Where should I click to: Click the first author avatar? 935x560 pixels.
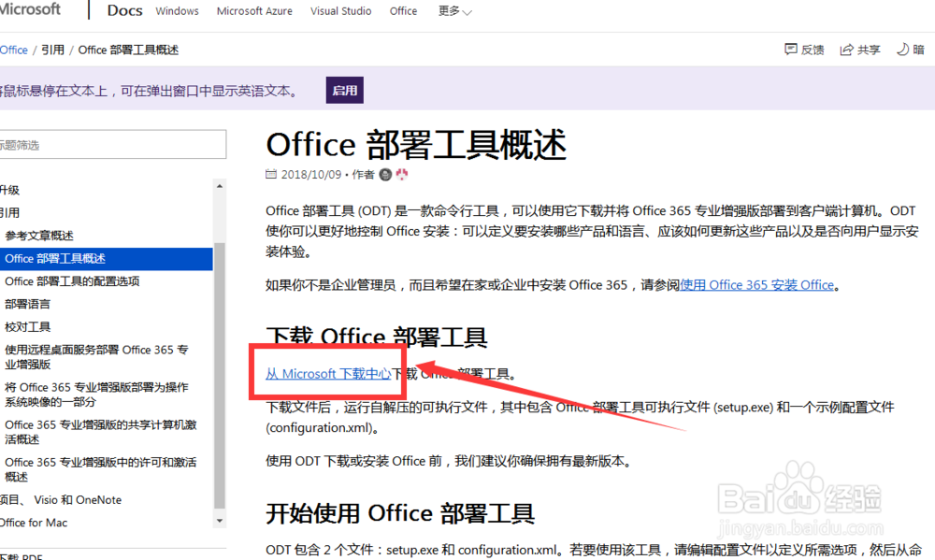385,174
